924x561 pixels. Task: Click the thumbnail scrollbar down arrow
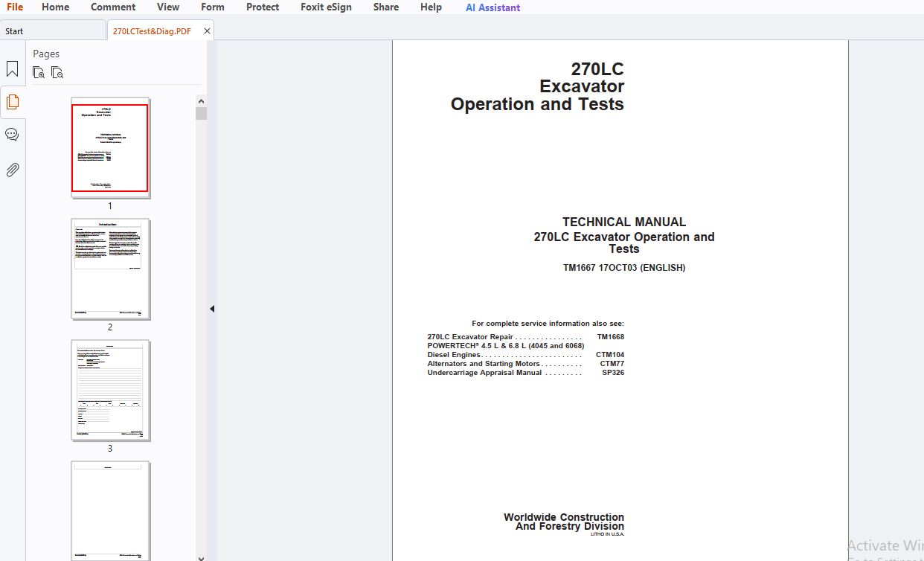[202, 557]
